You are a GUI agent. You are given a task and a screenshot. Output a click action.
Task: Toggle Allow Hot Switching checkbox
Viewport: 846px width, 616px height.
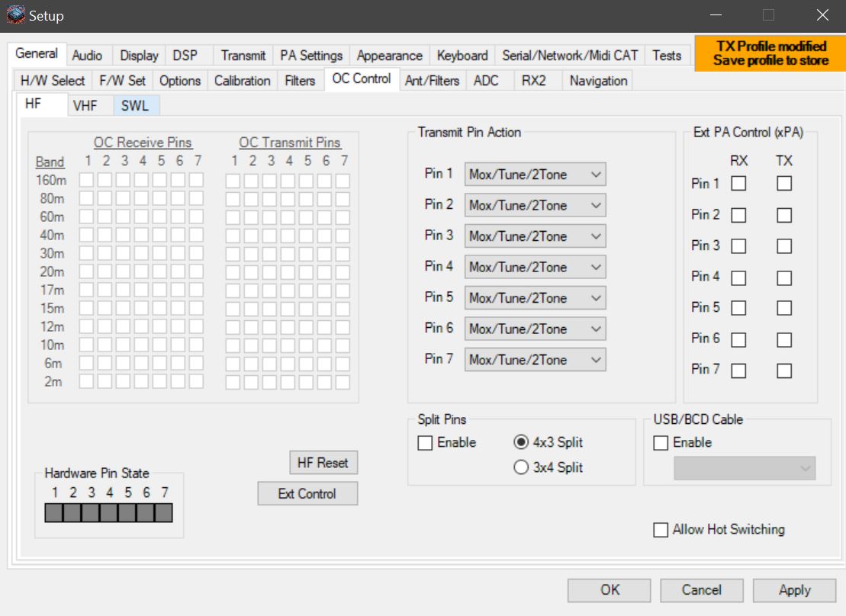pos(661,530)
